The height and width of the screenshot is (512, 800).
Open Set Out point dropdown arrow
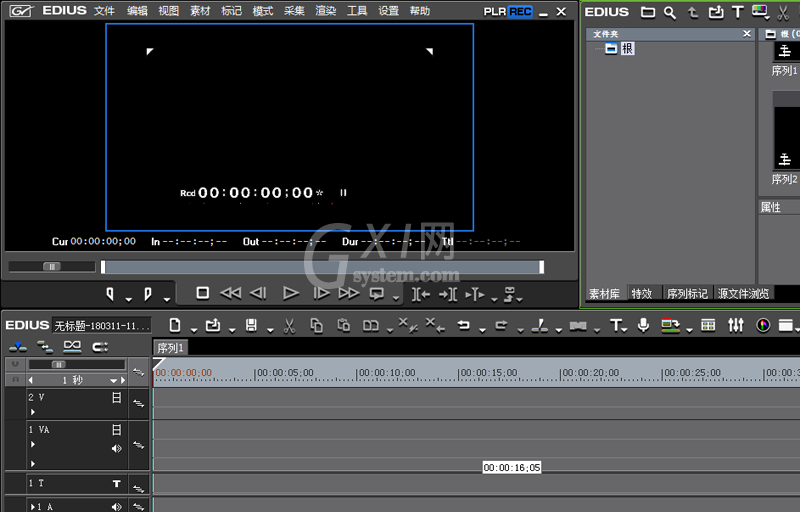point(166,299)
